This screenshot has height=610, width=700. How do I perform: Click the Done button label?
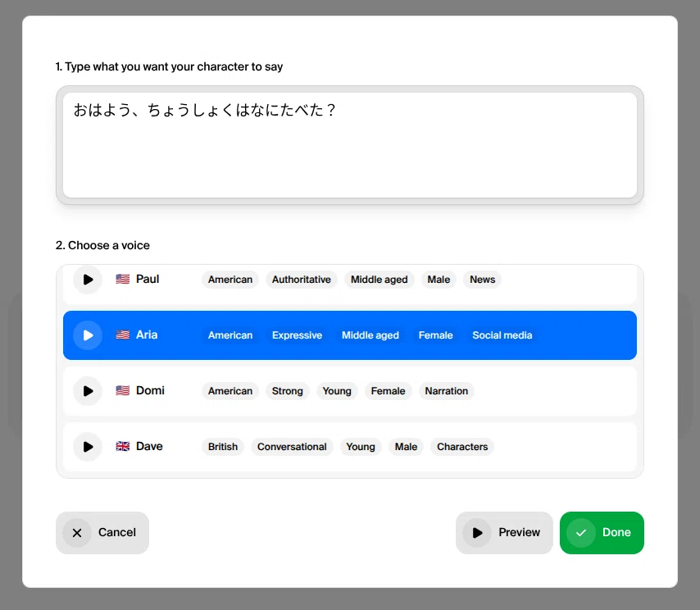coord(616,532)
